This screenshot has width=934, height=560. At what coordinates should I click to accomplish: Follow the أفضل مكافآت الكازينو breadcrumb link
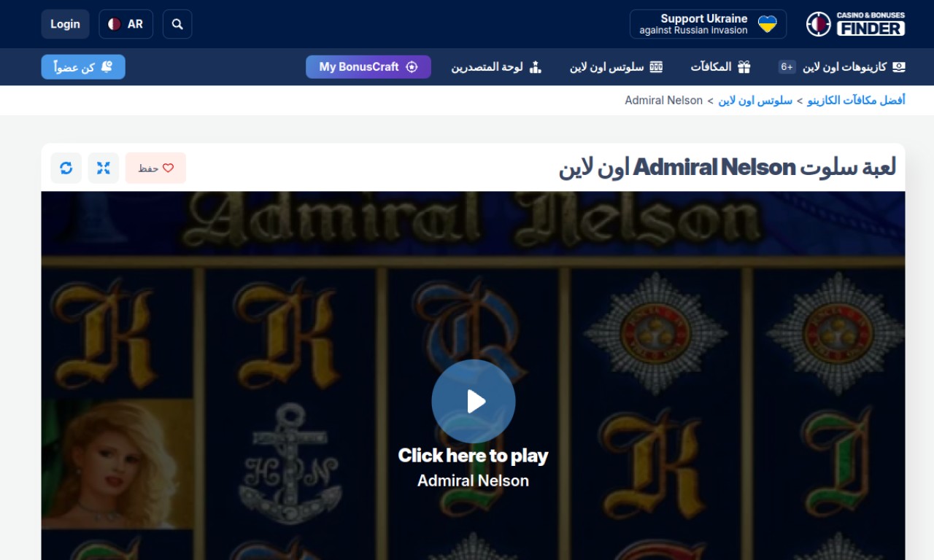click(x=856, y=101)
